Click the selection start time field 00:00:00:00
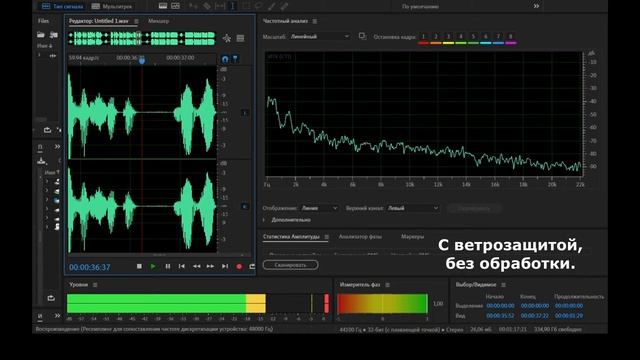Screen dimensions: 640x360 [500, 306]
